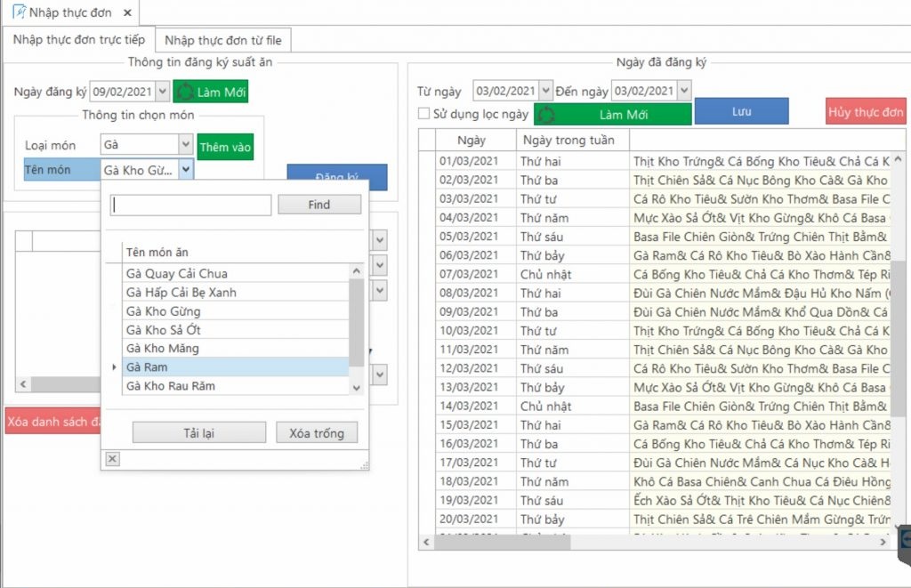This screenshot has width=911, height=588.
Task: Click the red Hủy thực đơn button
Action: tap(866, 112)
